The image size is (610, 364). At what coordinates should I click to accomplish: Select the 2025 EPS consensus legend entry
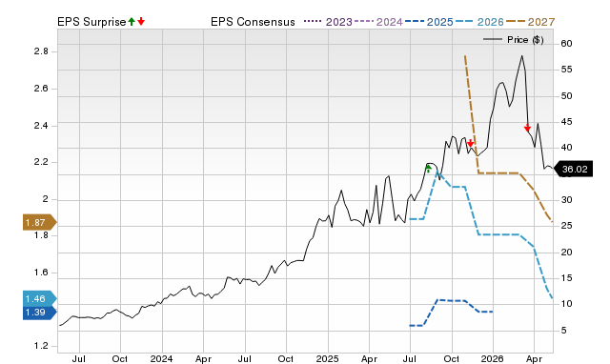pyautogui.click(x=429, y=22)
